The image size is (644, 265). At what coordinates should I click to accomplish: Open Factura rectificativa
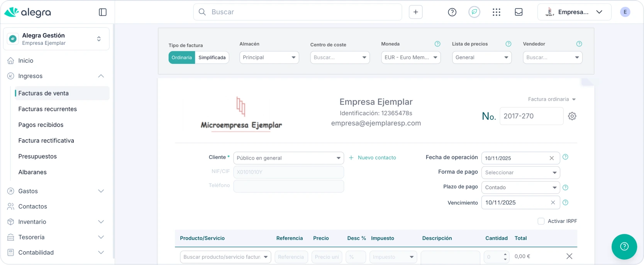pyautogui.click(x=46, y=141)
